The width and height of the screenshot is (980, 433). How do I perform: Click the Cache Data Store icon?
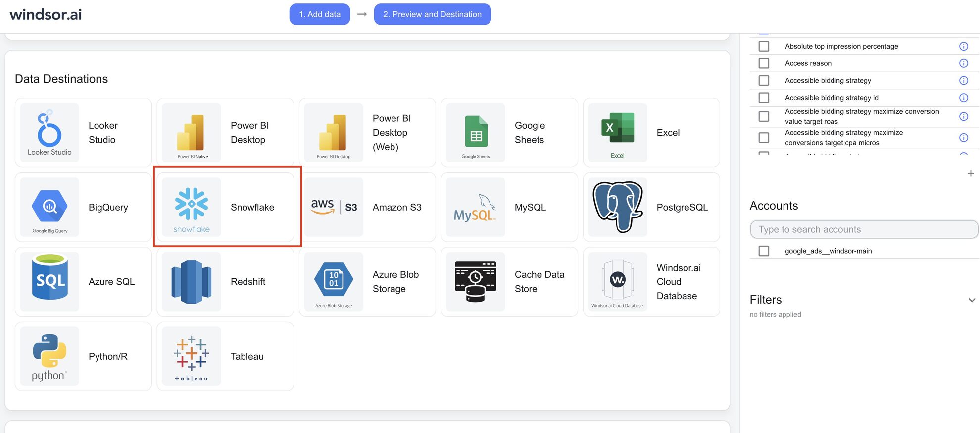coord(476,281)
